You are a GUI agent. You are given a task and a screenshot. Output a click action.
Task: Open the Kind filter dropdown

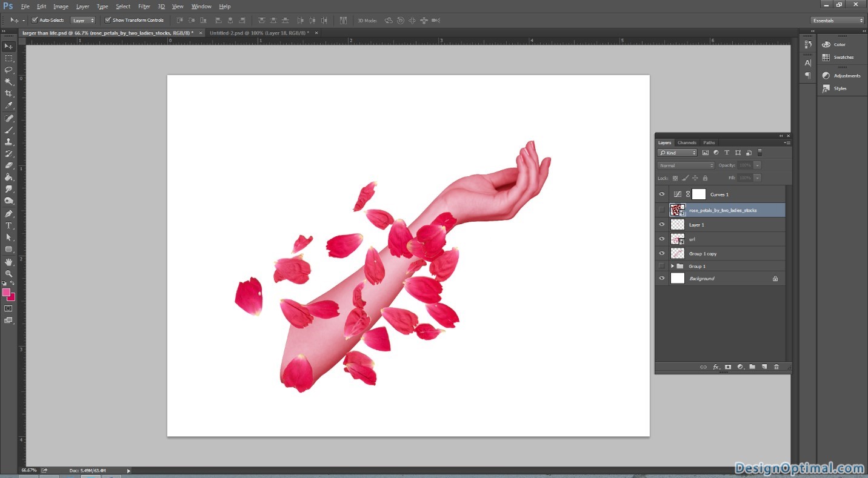tap(677, 153)
